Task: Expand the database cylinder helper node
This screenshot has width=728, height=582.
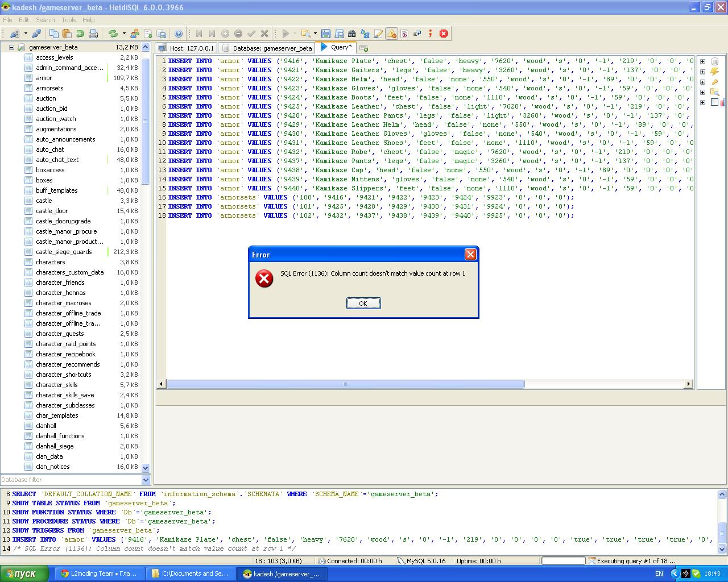Action: point(703,61)
